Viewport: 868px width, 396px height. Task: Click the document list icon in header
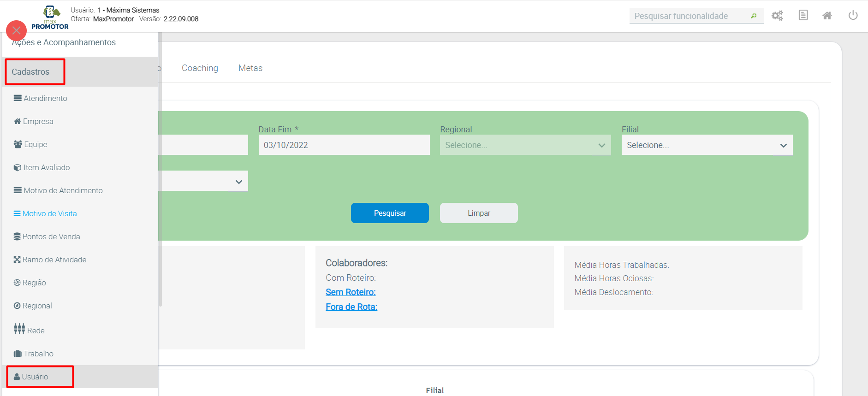803,16
